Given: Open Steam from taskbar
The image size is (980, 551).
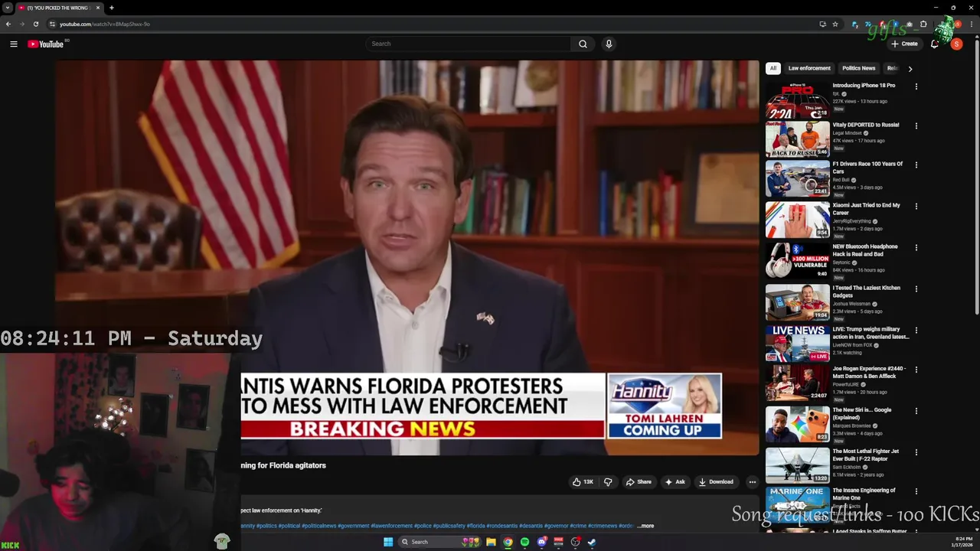Looking at the screenshot, I should click(x=592, y=542).
